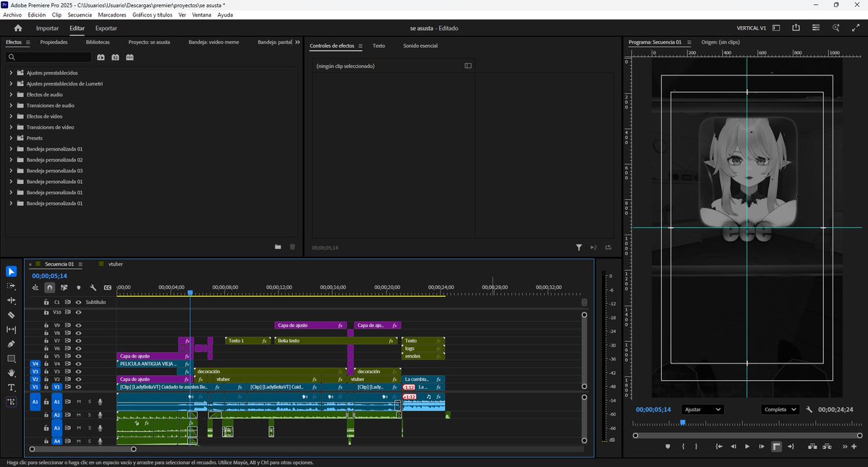Select the Pen tool
The height and width of the screenshot is (467, 868).
tap(11, 344)
